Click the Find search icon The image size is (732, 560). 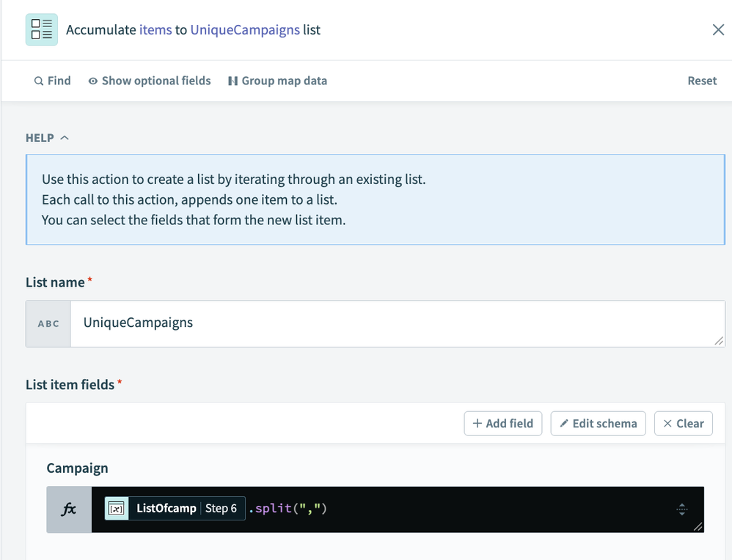point(39,81)
